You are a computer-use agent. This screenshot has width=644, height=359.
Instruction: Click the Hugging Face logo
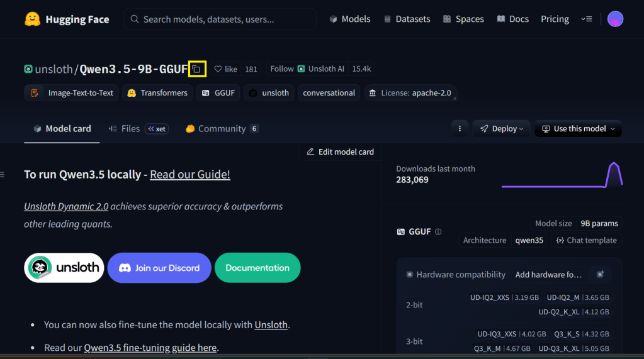(x=67, y=19)
